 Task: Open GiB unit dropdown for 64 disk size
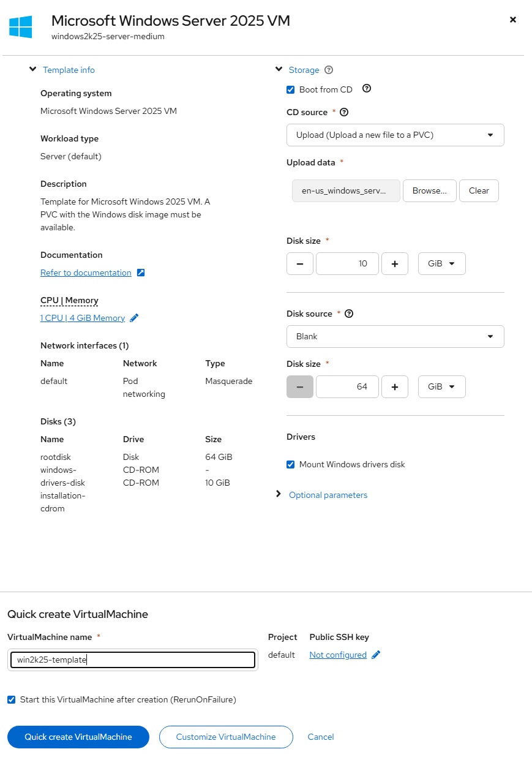point(442,386)
